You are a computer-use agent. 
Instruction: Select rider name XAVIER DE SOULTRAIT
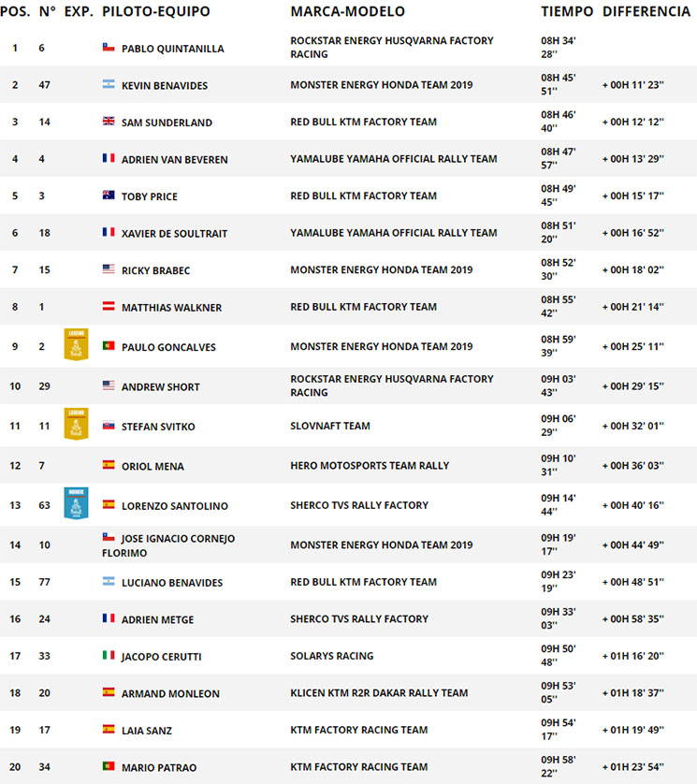pos(175,234)
